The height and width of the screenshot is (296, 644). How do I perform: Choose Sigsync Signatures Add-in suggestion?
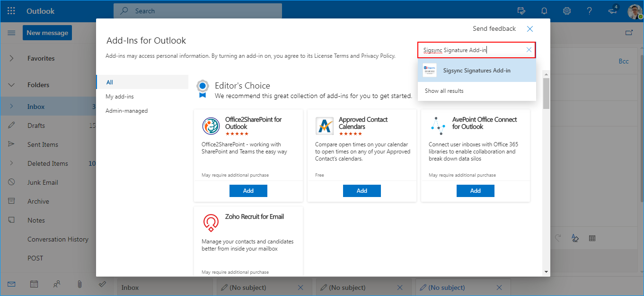pyautogui.click(x=476, y=71)
